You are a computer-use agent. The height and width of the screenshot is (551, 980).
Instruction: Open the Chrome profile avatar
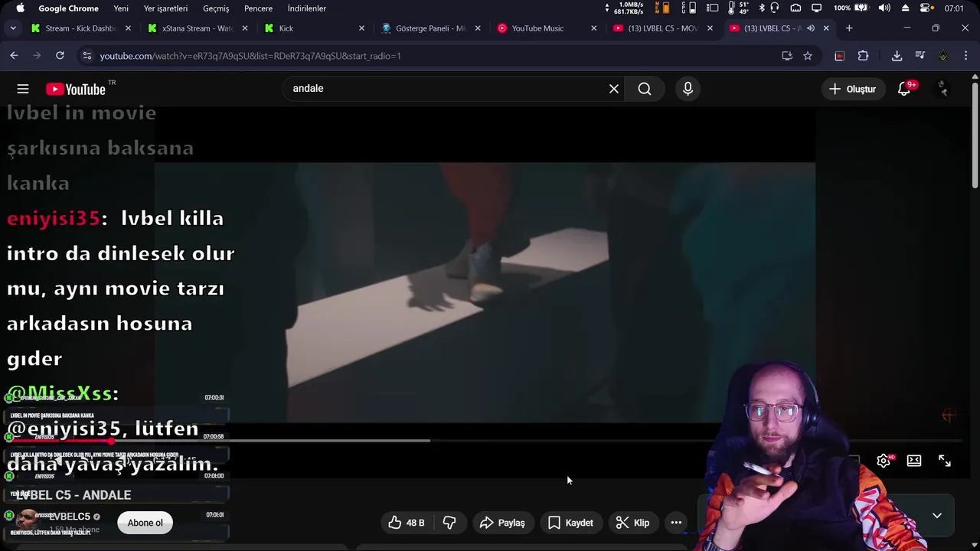(943, 56)
